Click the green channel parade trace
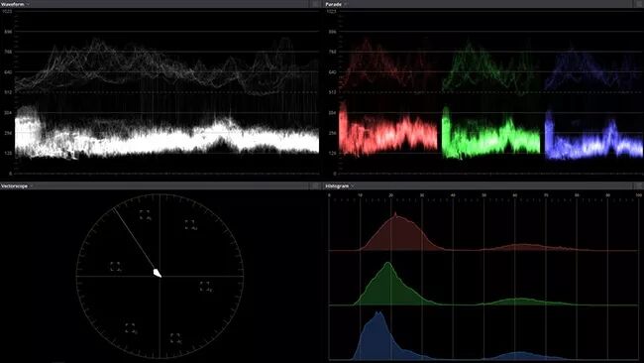This screenshot has height=363, width=644. click(491, 134)
